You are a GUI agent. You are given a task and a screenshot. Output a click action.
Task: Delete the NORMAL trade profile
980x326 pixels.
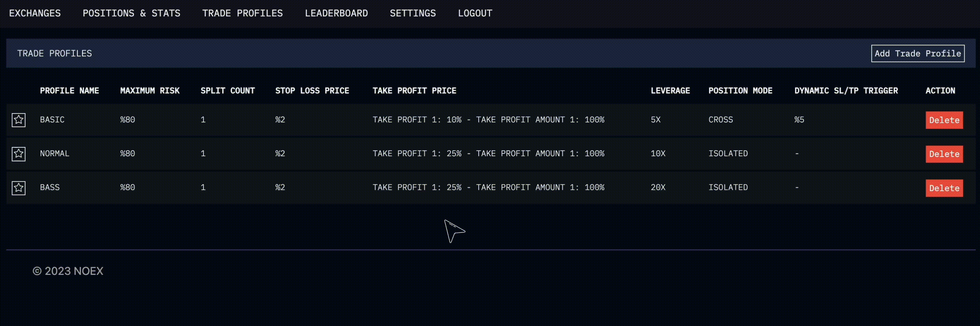coord(944,154)
